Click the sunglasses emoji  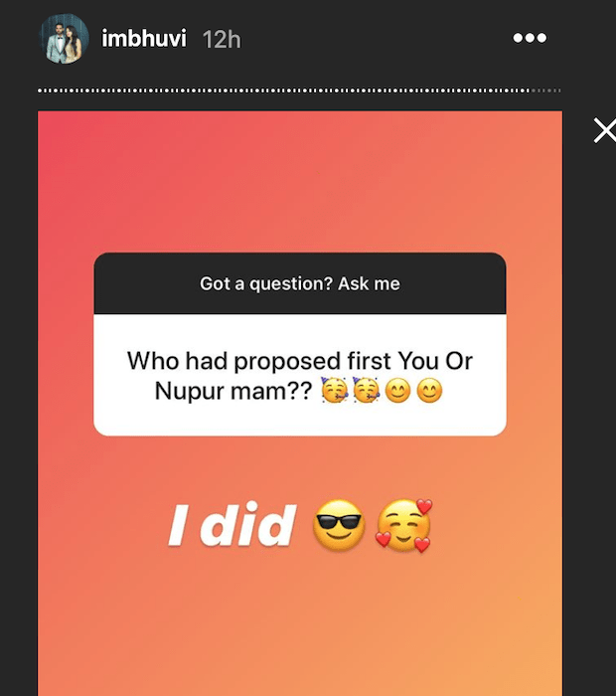pyautogui.click(x=339, y=526)
